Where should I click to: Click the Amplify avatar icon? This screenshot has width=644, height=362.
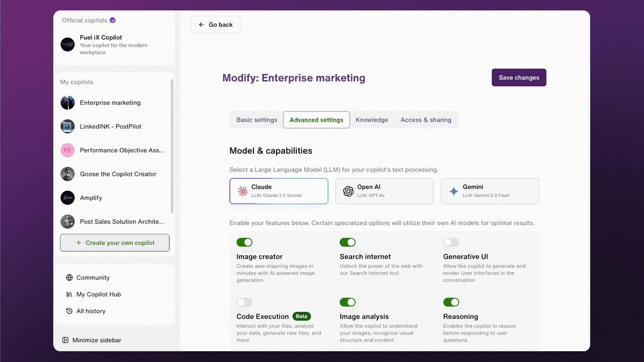click(68, 198)
